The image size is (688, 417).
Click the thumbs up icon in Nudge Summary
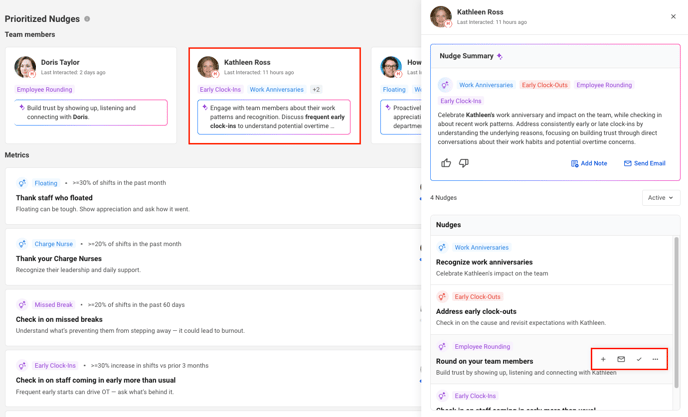[x=446, y=163]
